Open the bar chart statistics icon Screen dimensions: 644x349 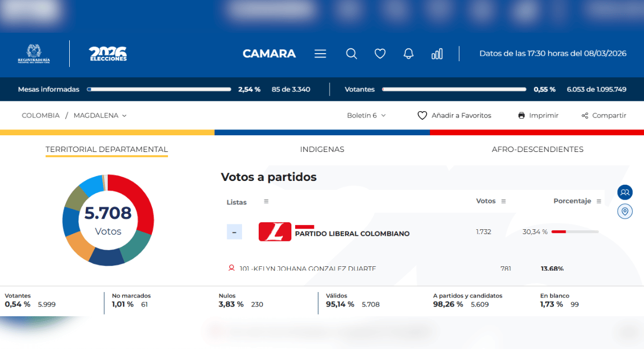(x=437, y=54)
